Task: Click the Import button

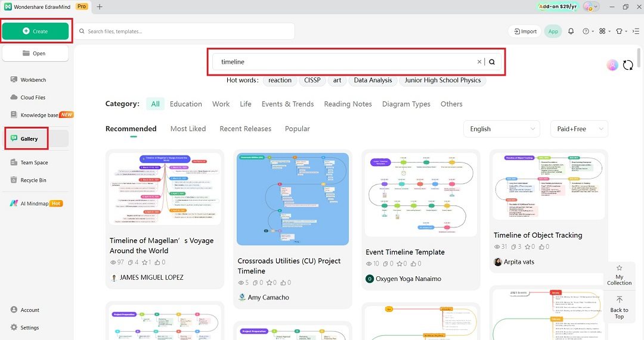Action: pos(525,31)
